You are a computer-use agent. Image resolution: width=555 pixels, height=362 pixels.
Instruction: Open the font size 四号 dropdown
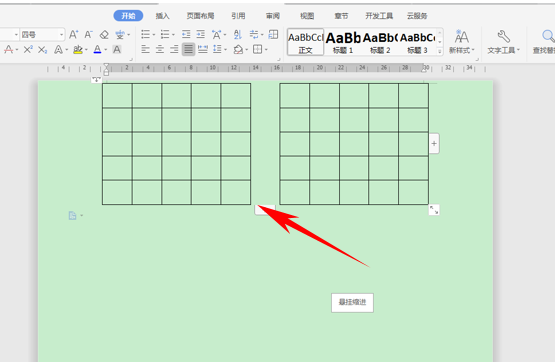pyautogui.click(x=62, y=35)
